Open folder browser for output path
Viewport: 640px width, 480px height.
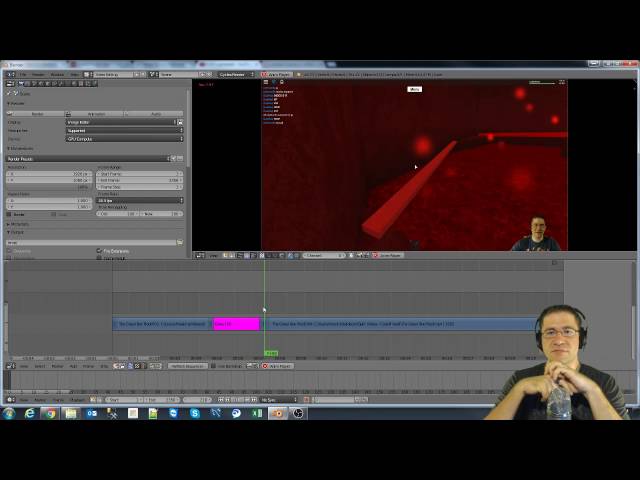(x=180, y=242)
